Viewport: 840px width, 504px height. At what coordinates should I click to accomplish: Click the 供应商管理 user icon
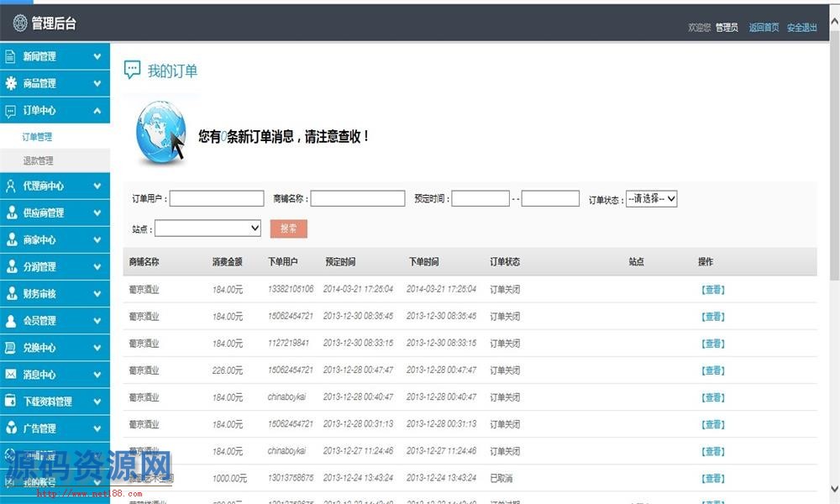pos(12,213)
